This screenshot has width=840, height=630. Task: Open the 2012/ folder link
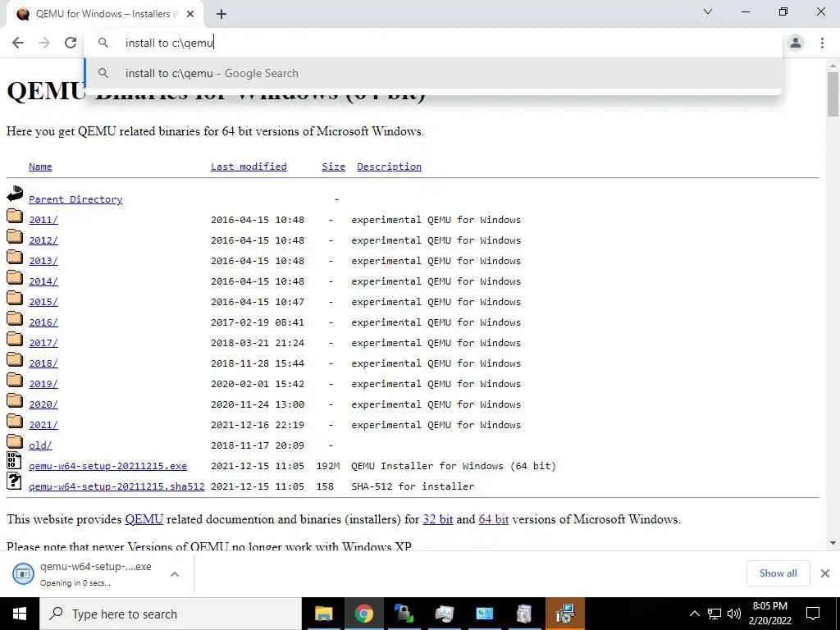pos(43,240)
